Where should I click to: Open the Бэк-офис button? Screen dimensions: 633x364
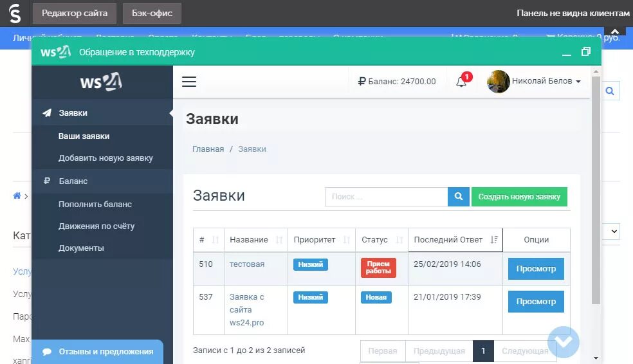point(152,14)
